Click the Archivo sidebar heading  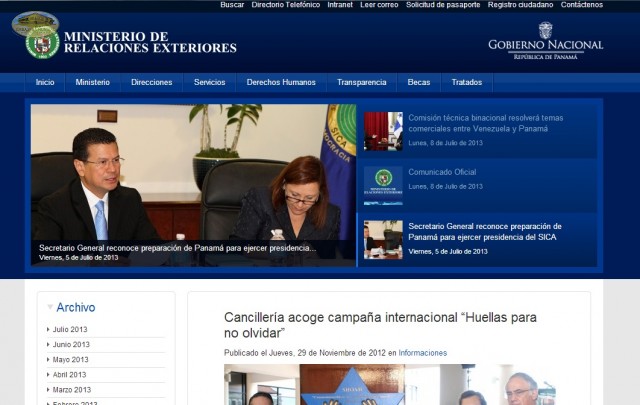pyautogui.click(x=76, y=307)
